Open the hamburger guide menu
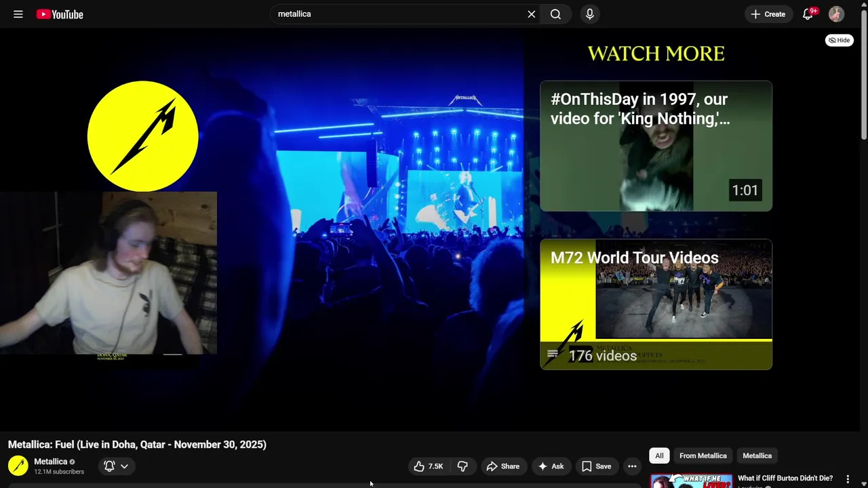 pyautogui.click(x=18, y=14)
